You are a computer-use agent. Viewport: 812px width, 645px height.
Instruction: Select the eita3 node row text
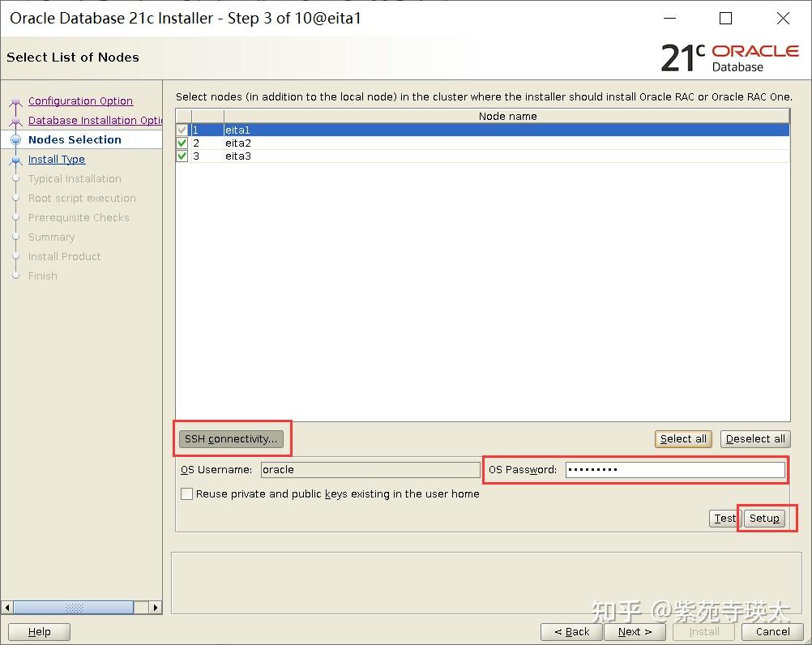pyautogui.click(x=237, y=156)
